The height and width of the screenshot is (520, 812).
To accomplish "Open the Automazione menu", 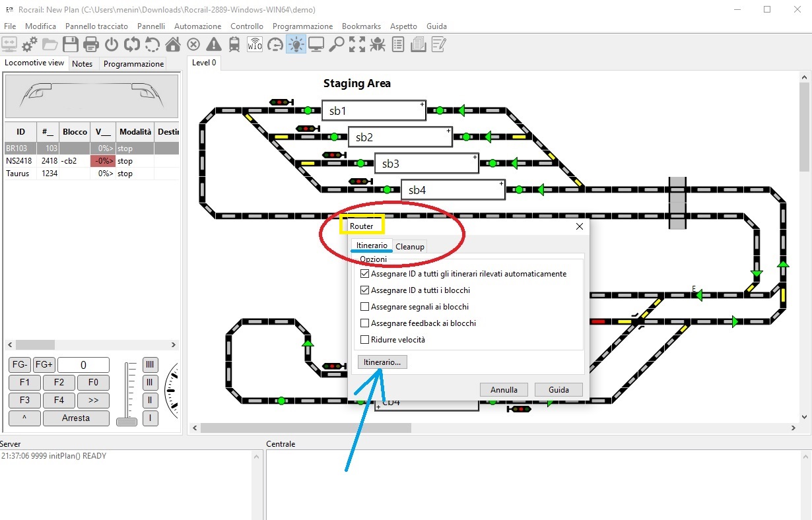I will pos(197,26).
